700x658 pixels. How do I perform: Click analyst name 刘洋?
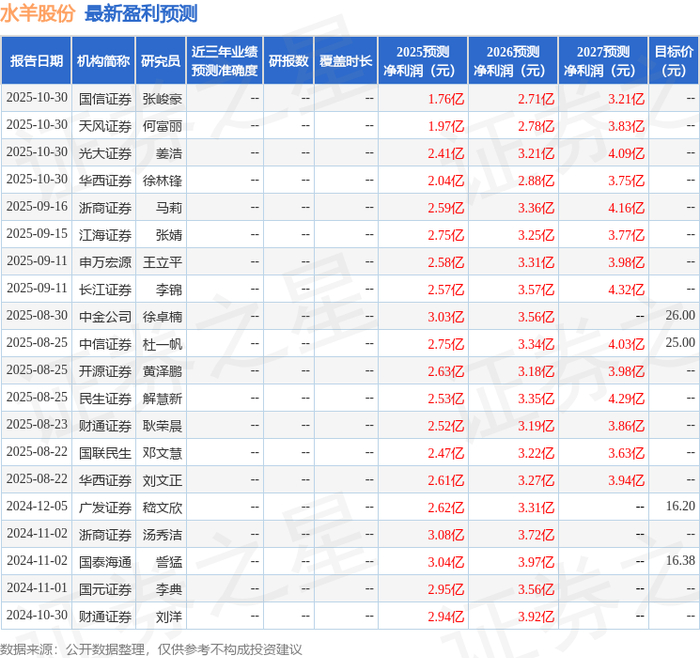tap(169, 617)
